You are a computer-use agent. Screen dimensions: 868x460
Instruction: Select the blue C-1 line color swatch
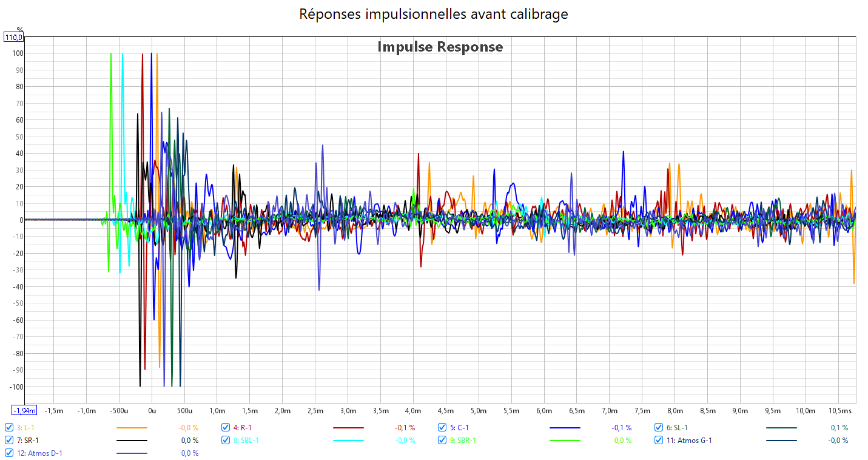565,428
